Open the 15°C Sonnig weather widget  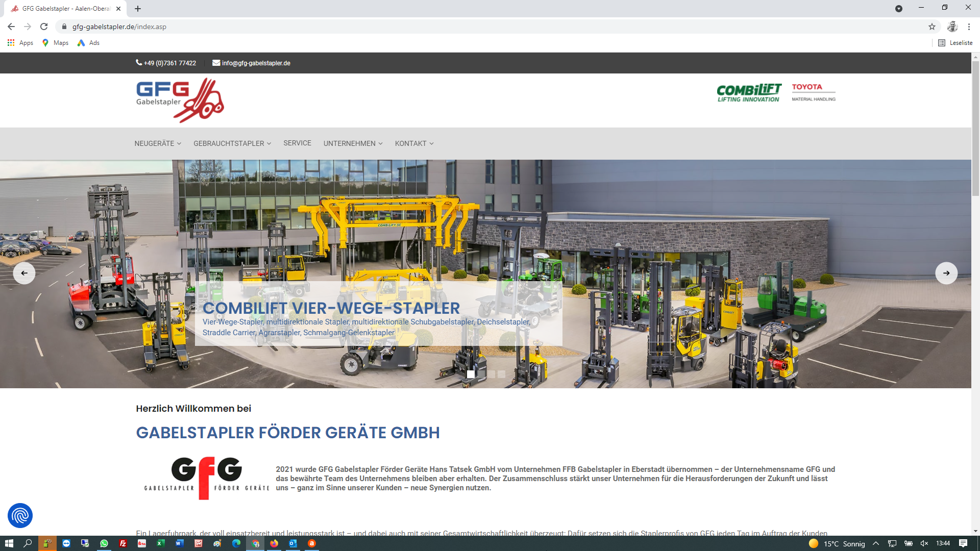click(837, 543)
